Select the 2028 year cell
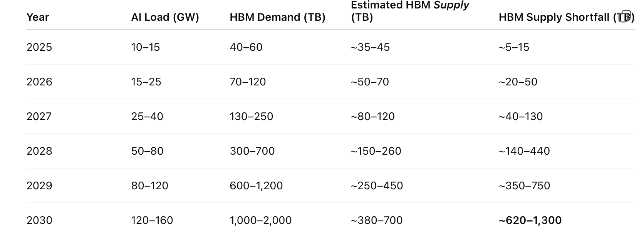The image size is (644, 237). click(39, 151)
